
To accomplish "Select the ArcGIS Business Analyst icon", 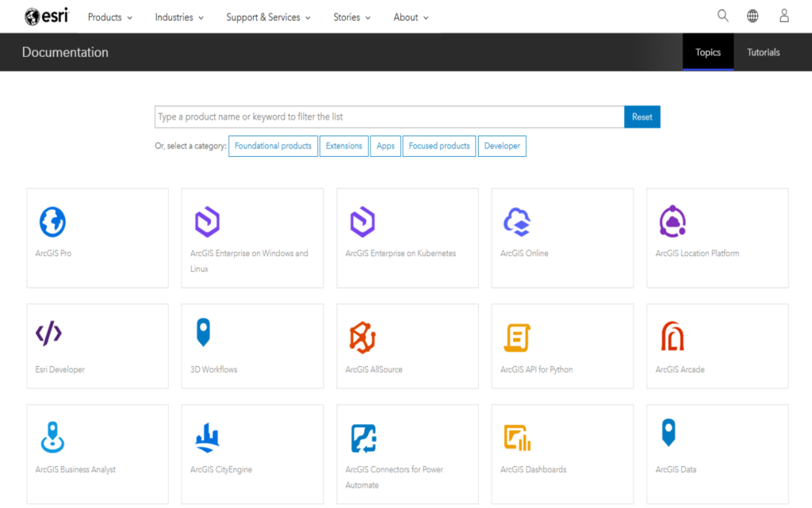I will [52, 437].
